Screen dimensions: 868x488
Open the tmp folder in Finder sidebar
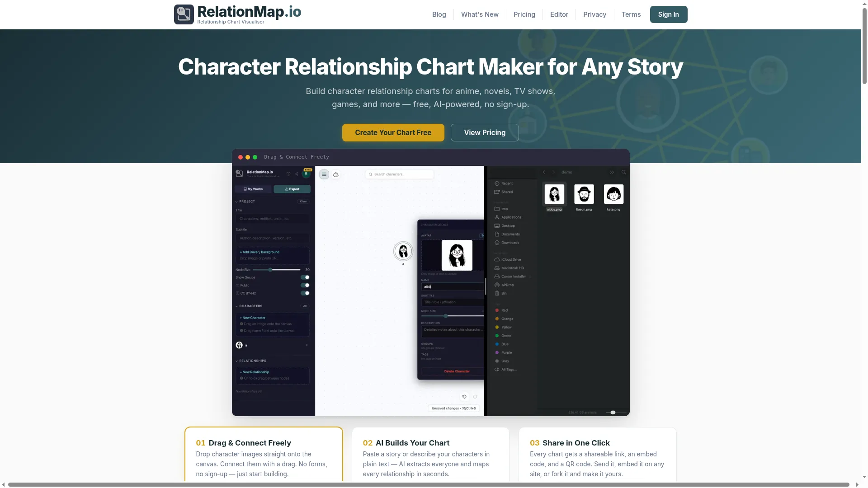pos(501,209)
